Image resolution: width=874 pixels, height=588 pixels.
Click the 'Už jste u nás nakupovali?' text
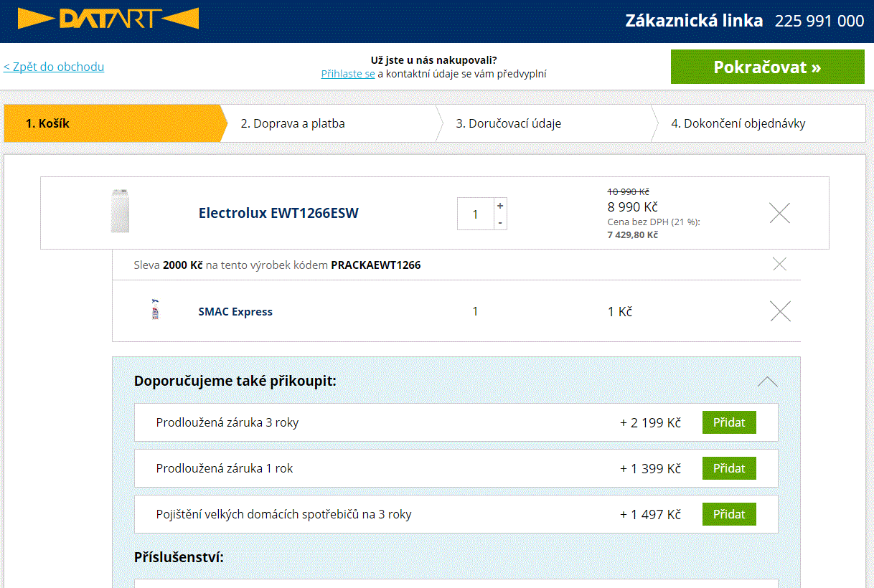tap(433, 60)
